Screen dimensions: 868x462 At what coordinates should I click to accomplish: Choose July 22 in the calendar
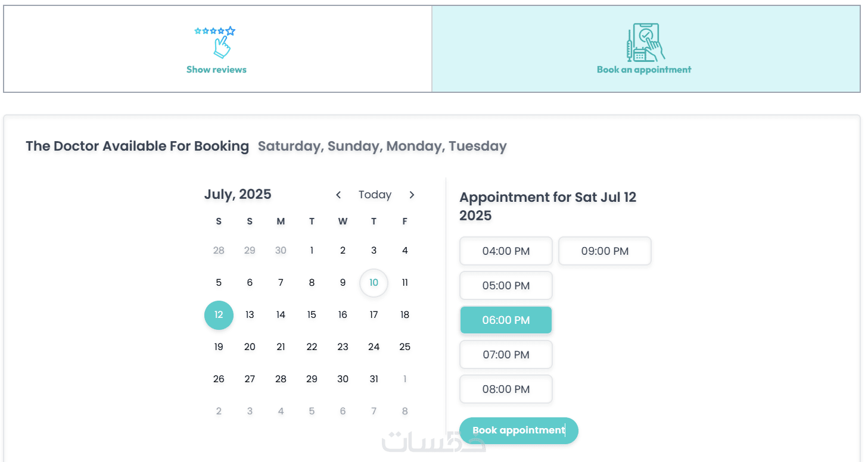312,347
